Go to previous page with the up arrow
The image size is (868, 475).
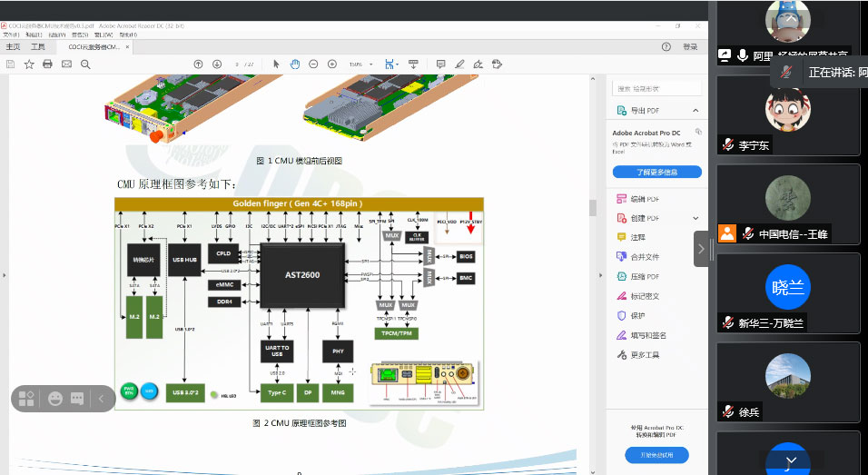coord(198,64)
